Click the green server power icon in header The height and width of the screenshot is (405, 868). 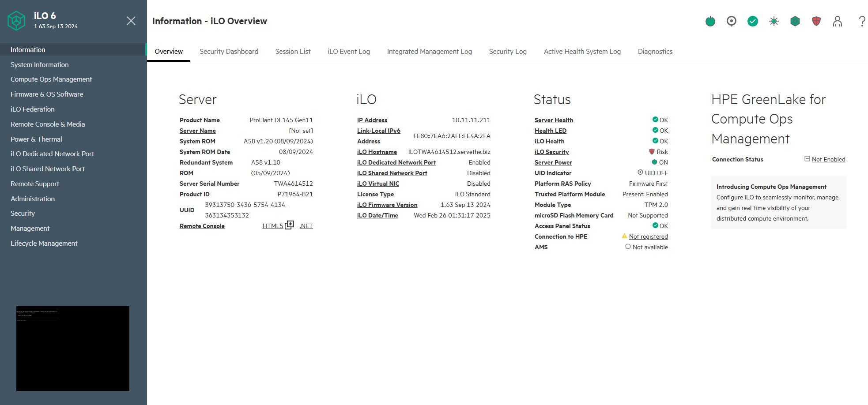(710, 21)
